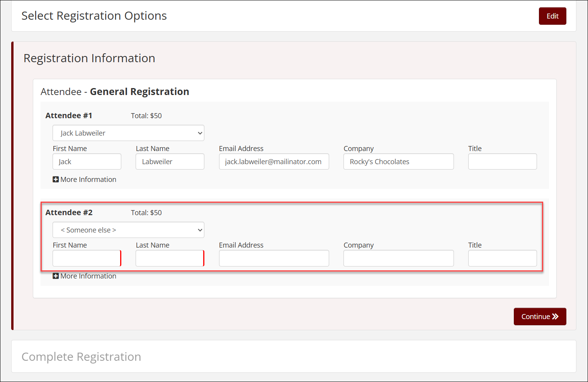
Task: Open the Someone else attendee dropdown
Action: coord(128,230)
